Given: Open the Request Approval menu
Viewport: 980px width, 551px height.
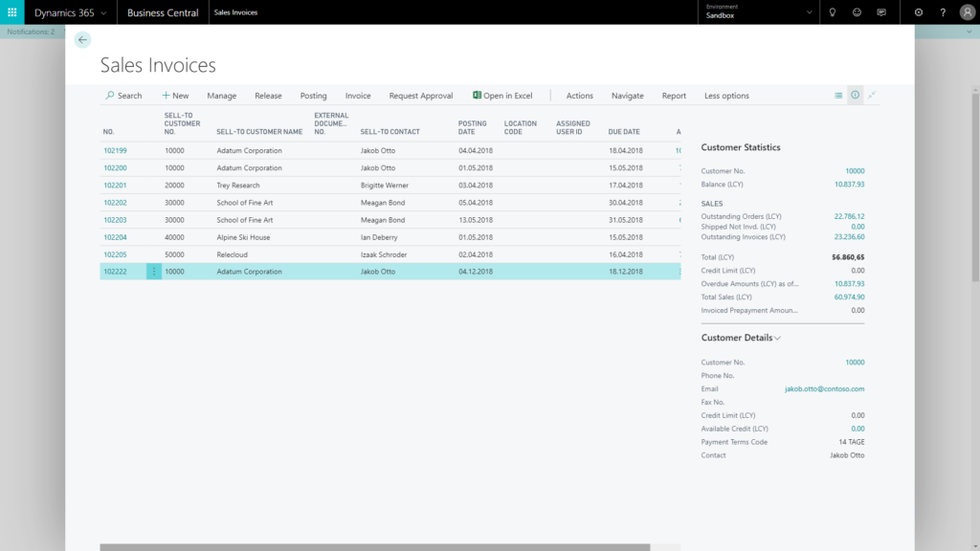Looking at the screenshot, I should pos(421,96).
